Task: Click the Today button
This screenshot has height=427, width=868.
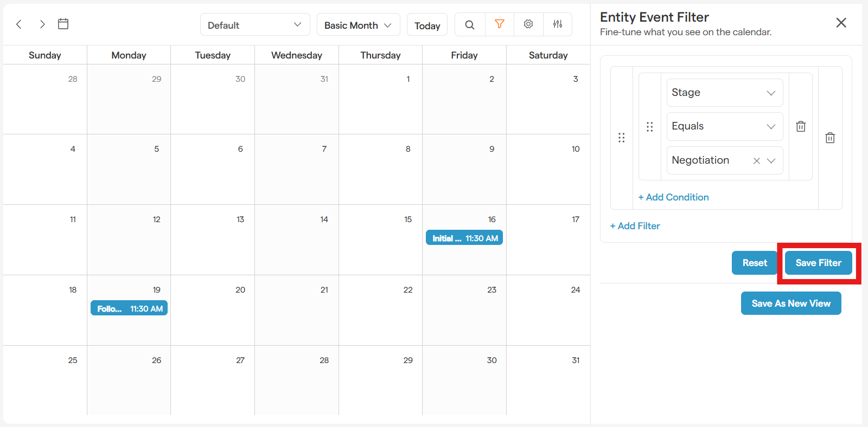Action: (427, 25)
